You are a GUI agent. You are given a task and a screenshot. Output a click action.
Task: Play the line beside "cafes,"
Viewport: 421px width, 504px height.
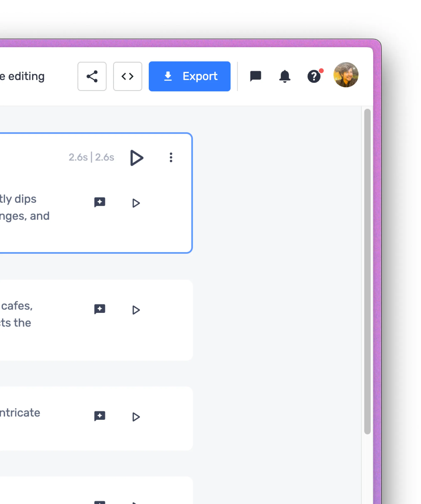pos(136,310)
